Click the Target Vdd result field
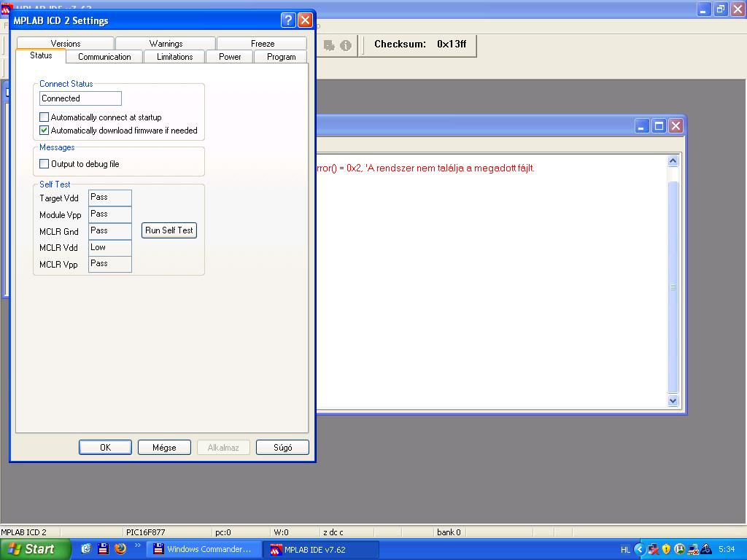Screen dimensions: 747x560 click(110, 198)
